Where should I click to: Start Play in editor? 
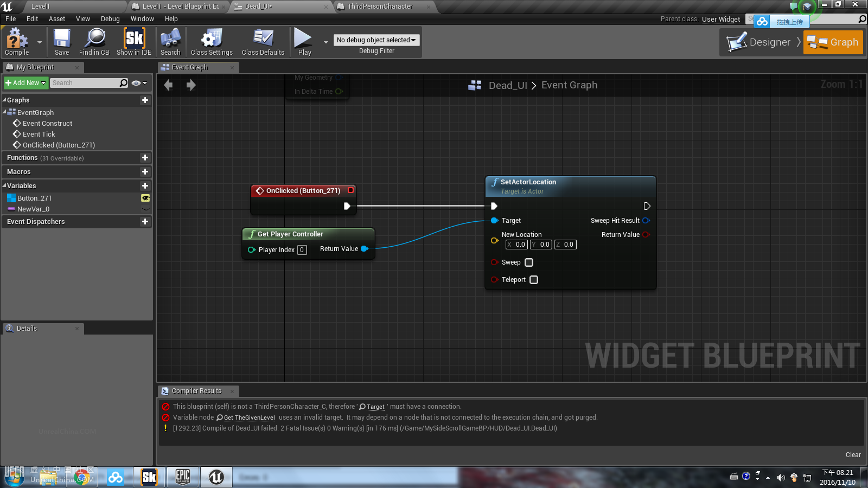(303, 42)
